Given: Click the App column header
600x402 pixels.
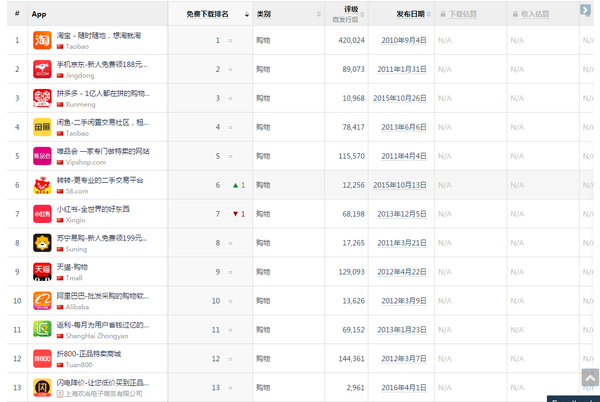Looking at the screenshot, I should (39, 14).
